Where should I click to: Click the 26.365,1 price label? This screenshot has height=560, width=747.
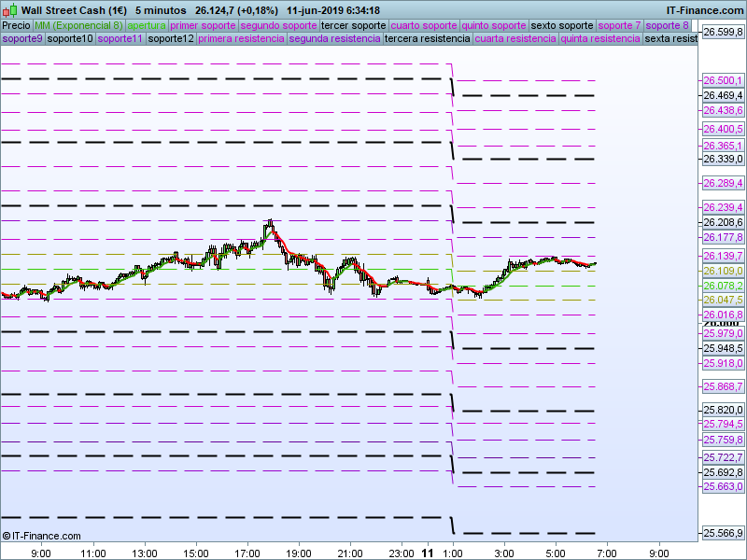point(723,146)
